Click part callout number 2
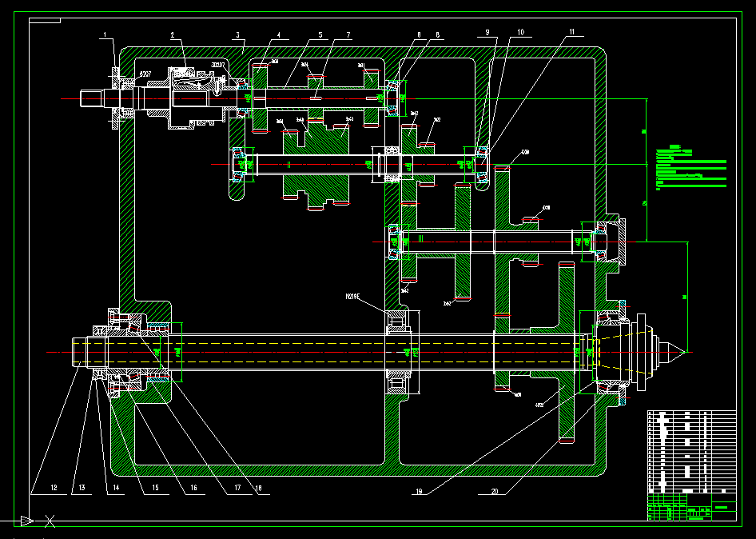756x539 pixels. click(172, 34)
